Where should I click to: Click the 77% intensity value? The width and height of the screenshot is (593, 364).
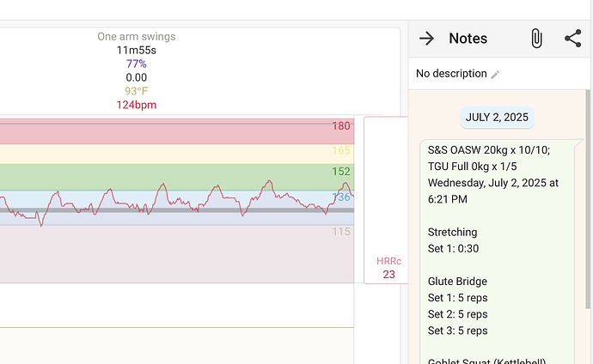[136, 64]
